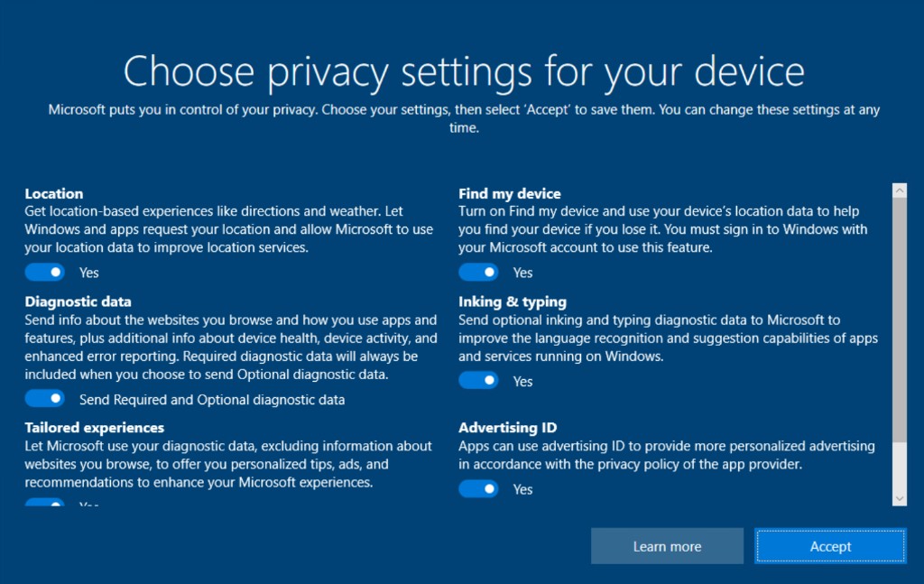Click the scrollbar track below the thumb
Viewport: 924px width, 584px height.
[x=900, y=466]
